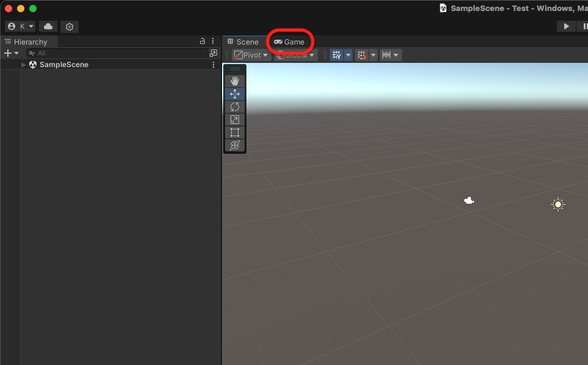This screenshot has height=365, width=588.
Task: Click the directional light sun gizmo
Action: point(558,204)
